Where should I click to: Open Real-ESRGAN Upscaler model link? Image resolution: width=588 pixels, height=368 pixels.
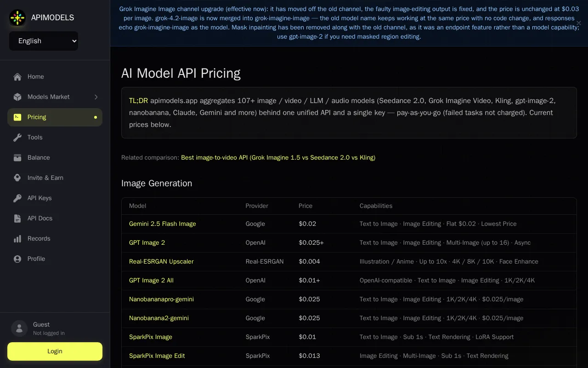(x=161, y=262)
